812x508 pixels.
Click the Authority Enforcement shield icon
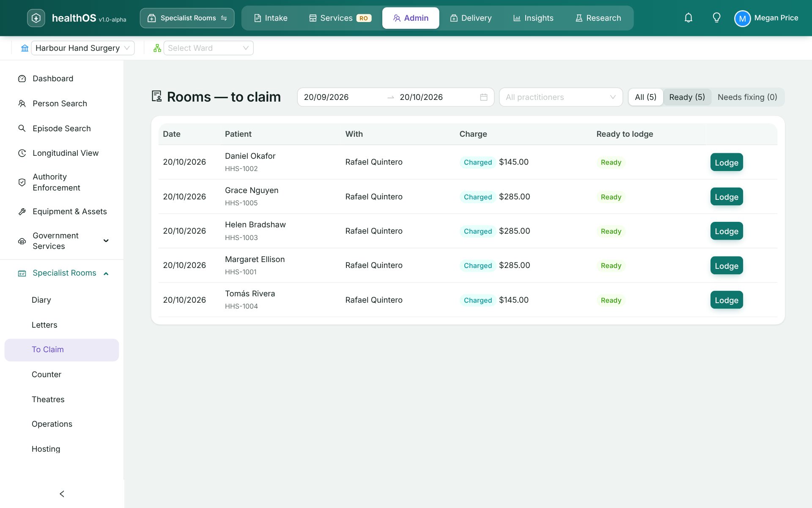click(22, 182)
